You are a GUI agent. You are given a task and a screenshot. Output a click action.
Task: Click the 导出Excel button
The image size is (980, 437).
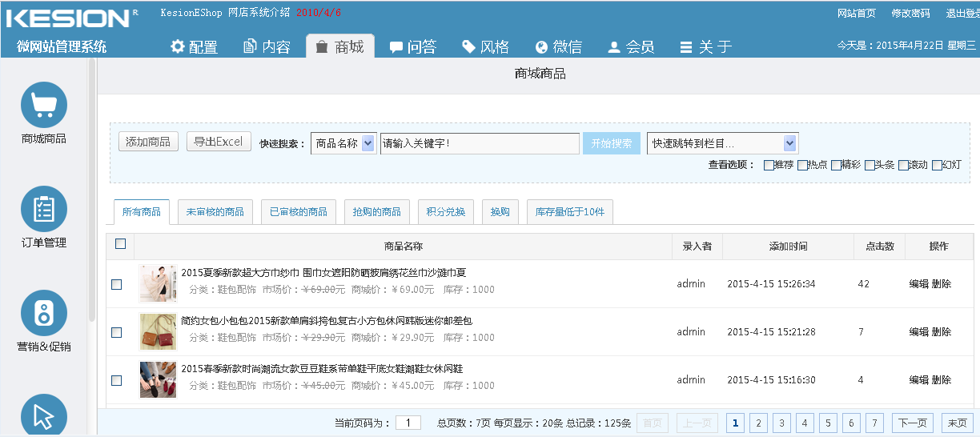tap(219, 142)
